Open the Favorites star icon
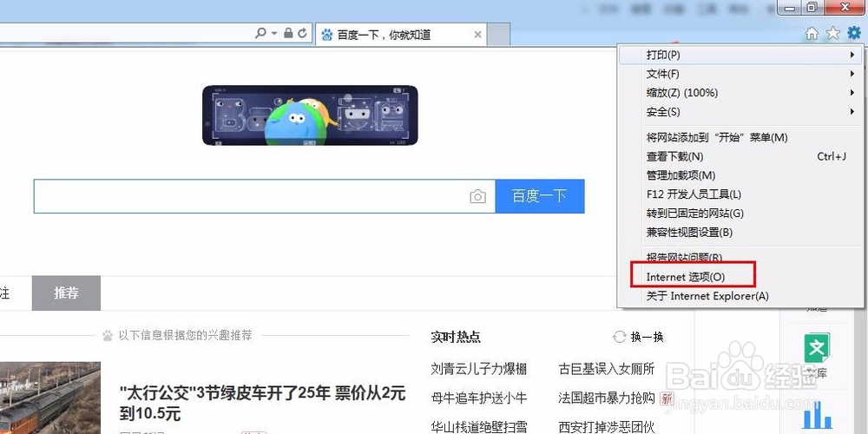Screen dimensions: 868x434 pyautogui.click(x=833, y=34)
